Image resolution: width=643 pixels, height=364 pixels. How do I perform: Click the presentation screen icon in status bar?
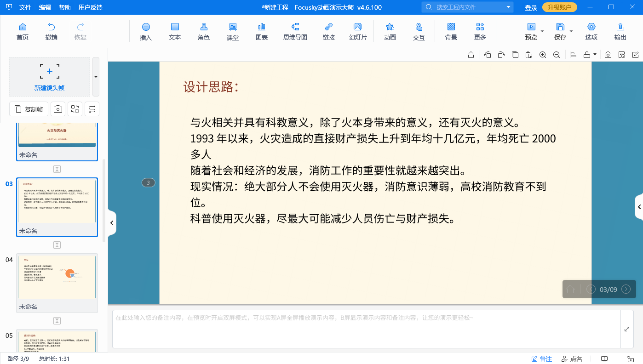tap(604, 359)
